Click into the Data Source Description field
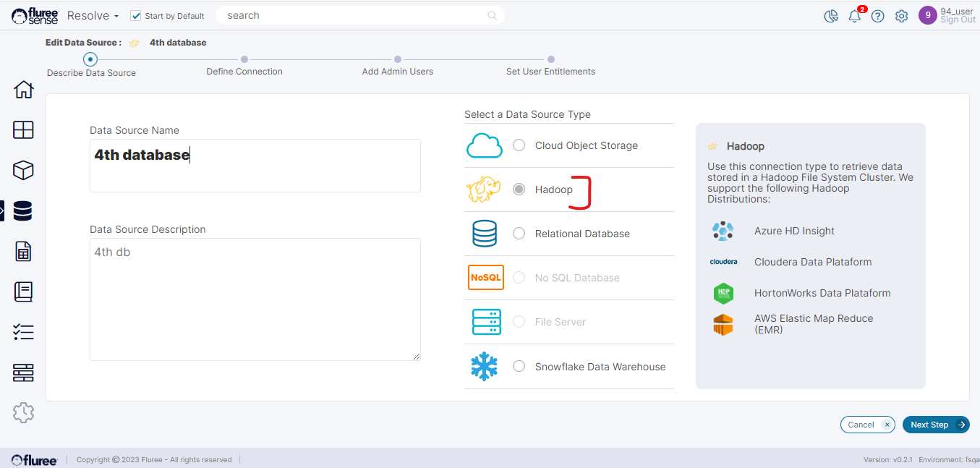Viewport: 980px width, 468px height. pos(255,299)
